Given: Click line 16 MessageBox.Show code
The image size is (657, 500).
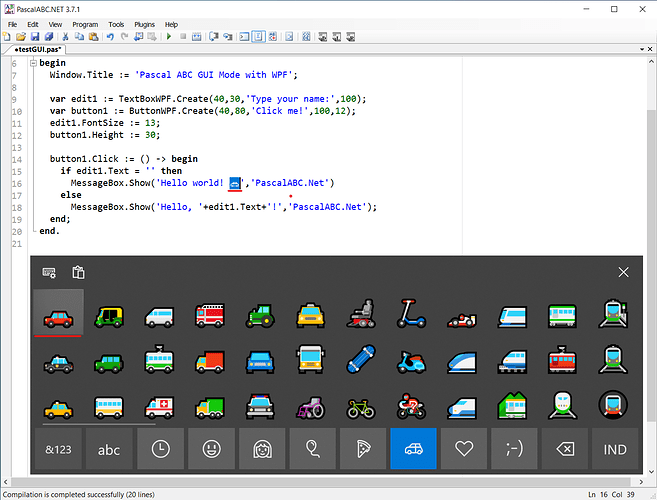Looking at the screenshot, I should click(202, 183).
